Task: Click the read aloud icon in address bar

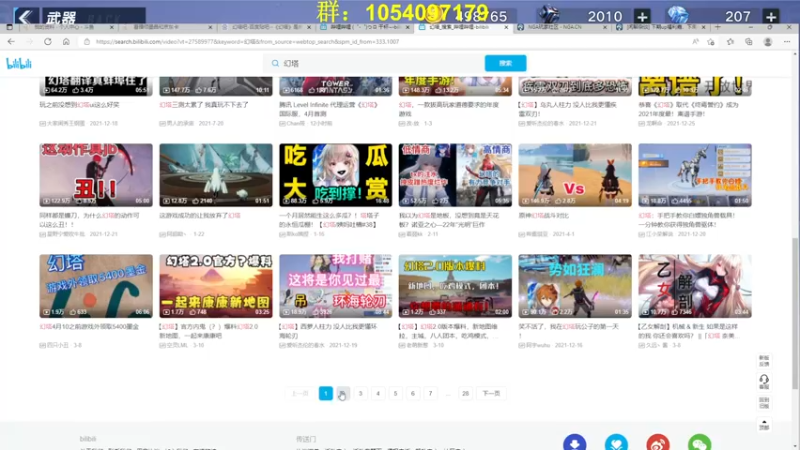Action: click(x=695, y=42)
